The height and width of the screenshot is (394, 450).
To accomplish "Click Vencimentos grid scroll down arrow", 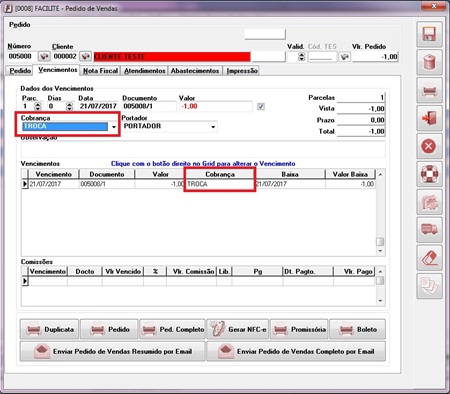I will coord(380,251).
